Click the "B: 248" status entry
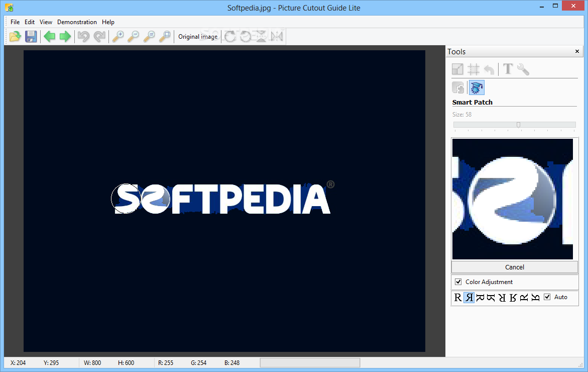 232,362
